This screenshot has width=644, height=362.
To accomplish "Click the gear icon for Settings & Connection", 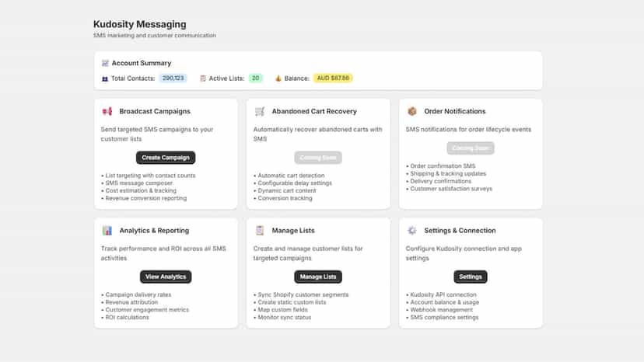I will [412, 230].
